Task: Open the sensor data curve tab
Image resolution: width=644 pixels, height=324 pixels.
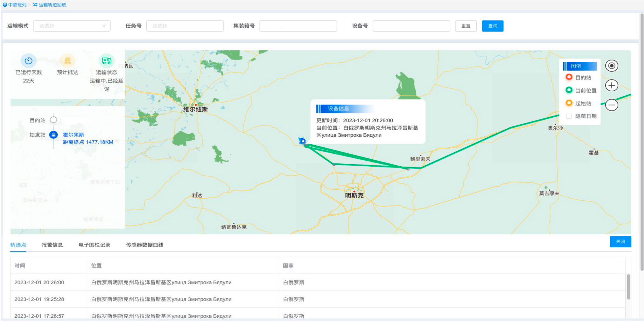Action: tap(145, 245)
